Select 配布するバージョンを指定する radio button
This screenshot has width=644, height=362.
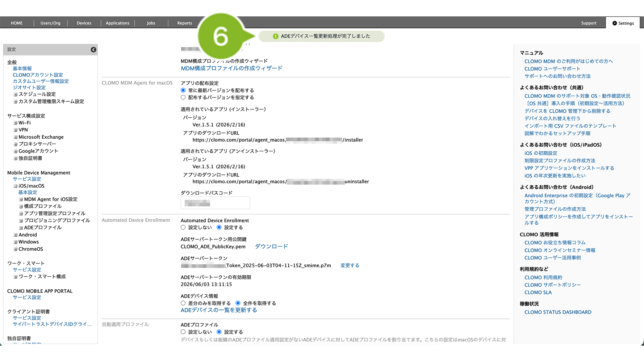(183, 97)
